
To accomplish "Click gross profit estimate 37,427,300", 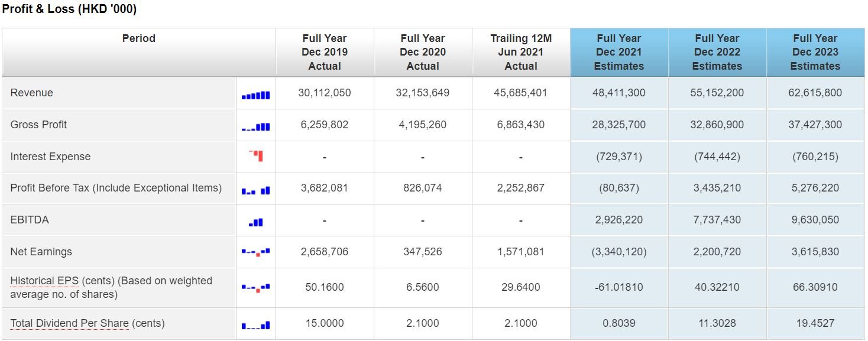I will coord(815,125).
